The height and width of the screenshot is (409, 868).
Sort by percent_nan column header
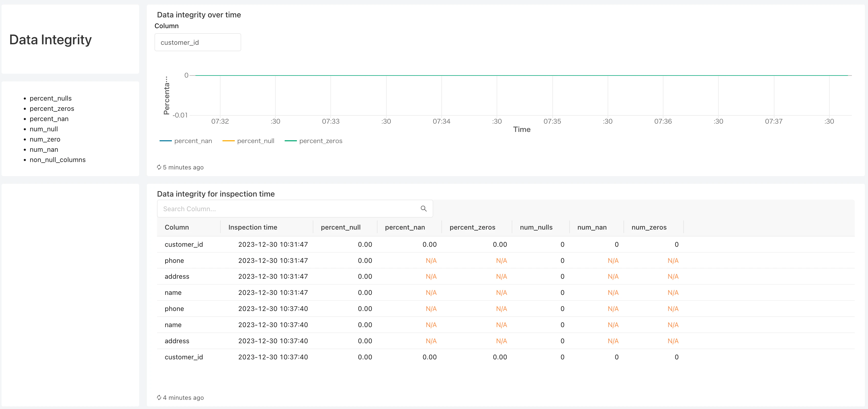click(x=405, y=227)
